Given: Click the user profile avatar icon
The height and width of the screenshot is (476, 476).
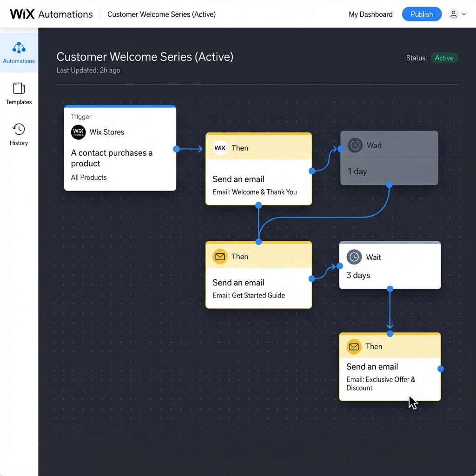Looking at the screenshot, I should pyautogui.click(x=453, y=14).
